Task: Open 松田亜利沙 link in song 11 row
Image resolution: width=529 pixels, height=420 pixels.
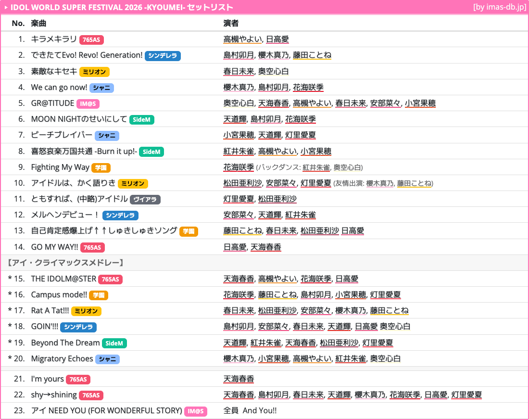Action: 277,199
